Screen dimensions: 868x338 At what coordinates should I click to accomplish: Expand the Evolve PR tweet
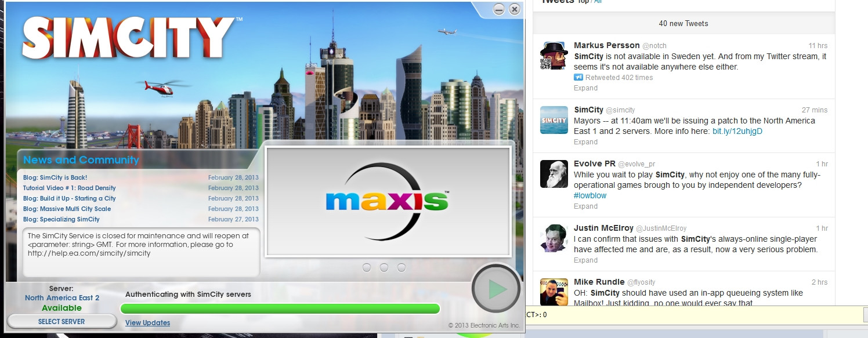point(585,206)
